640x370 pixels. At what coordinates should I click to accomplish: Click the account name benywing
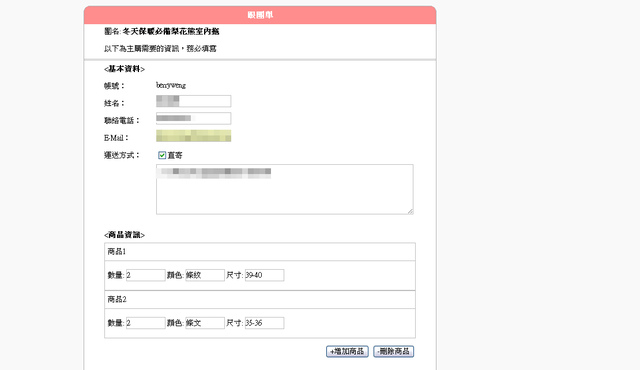171,85
